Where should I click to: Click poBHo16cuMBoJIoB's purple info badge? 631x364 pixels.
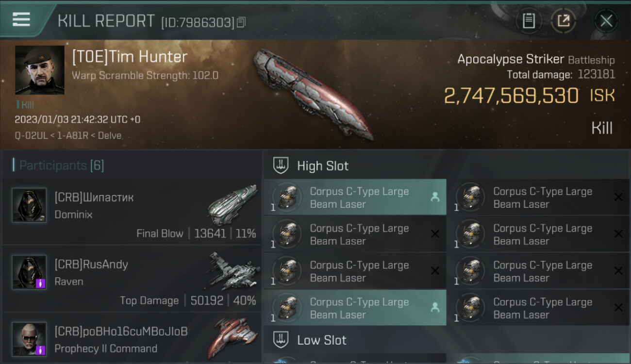(x=41, y=350)
